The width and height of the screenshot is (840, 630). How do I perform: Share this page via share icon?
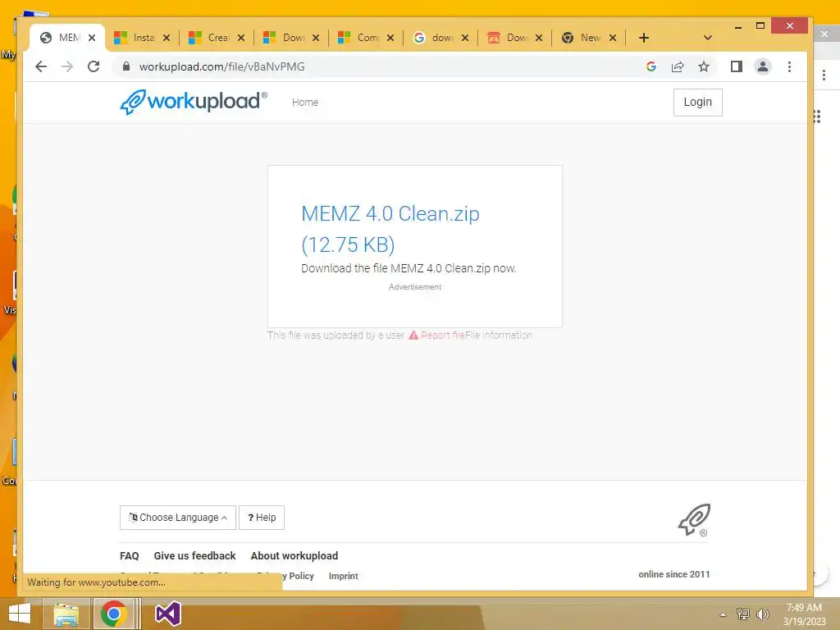point(678,66)
